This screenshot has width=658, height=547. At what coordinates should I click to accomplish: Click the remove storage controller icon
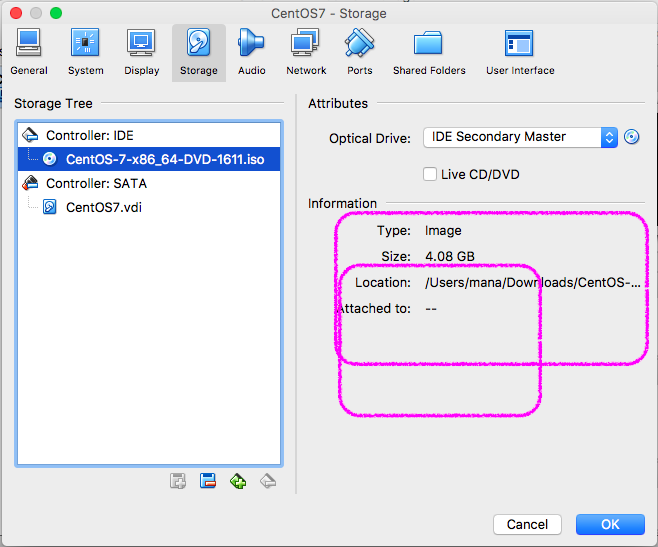pyautogui.click(x=268, y=481)
